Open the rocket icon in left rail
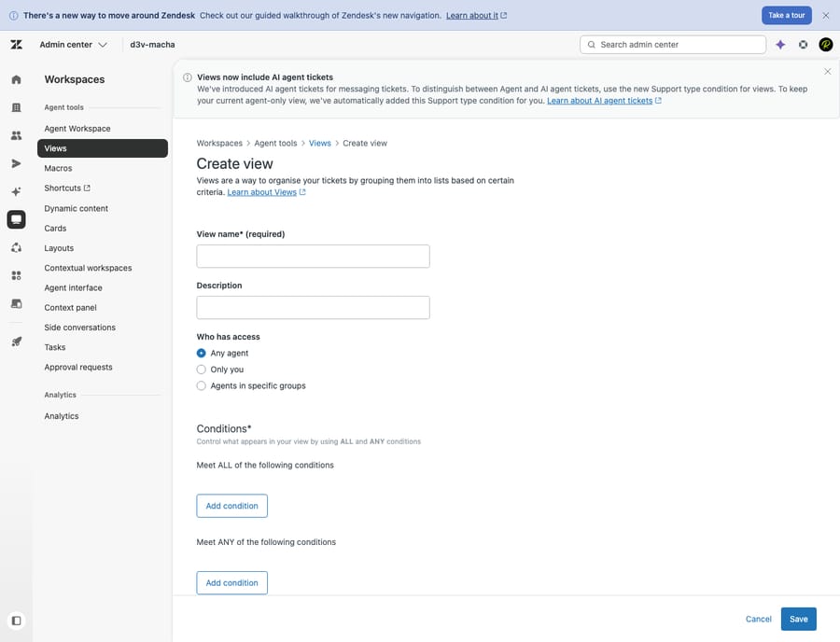This screenshot has width=840, height=642. [x=16, y=342]
